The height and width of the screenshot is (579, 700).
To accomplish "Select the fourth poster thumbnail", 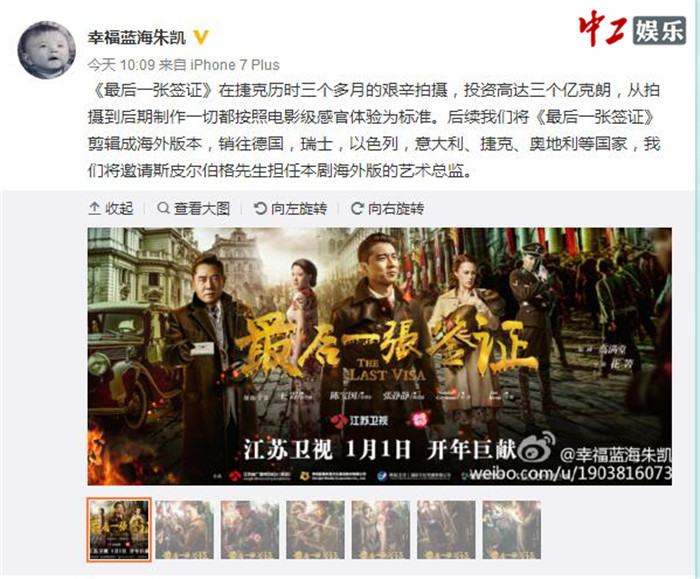I will (x=315, y=529).
